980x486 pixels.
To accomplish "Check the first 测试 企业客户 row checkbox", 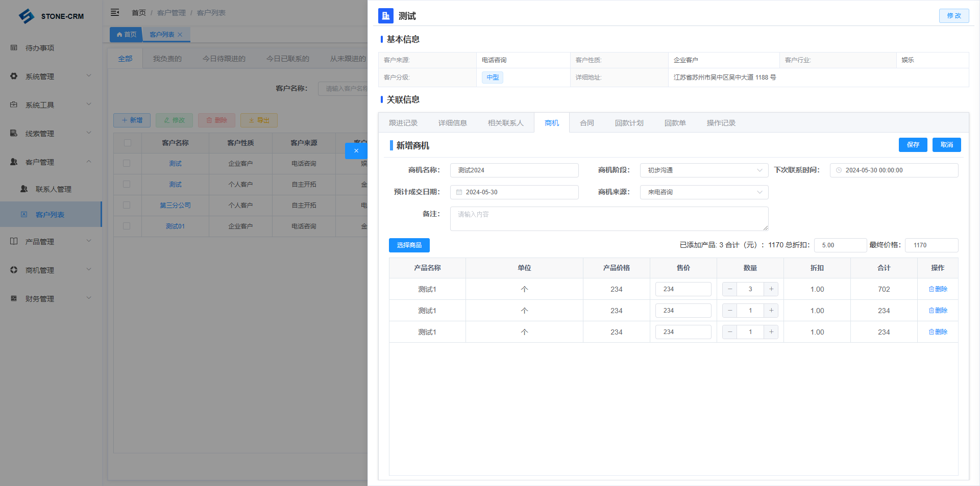I will coord(127,164).
